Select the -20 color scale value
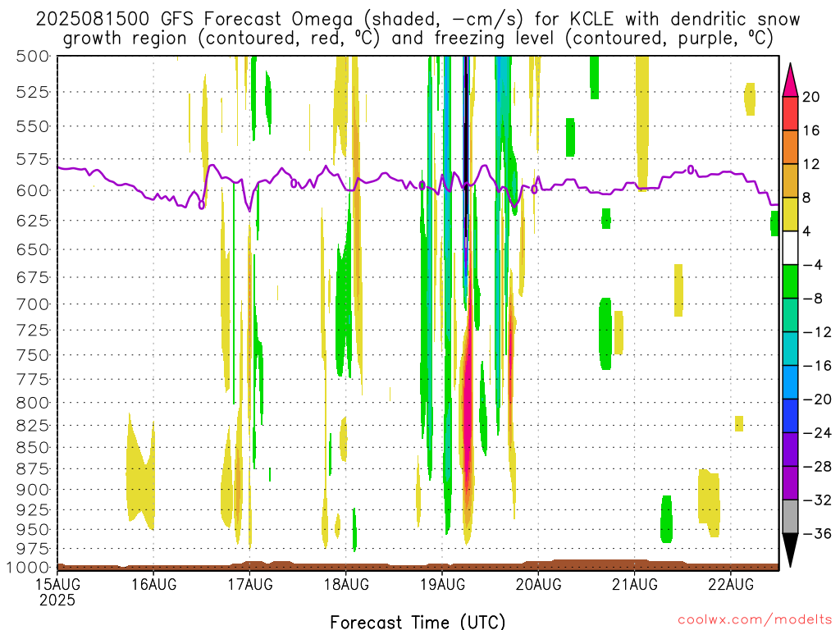This screenshot has height=630, width=840. coord(817,399)
